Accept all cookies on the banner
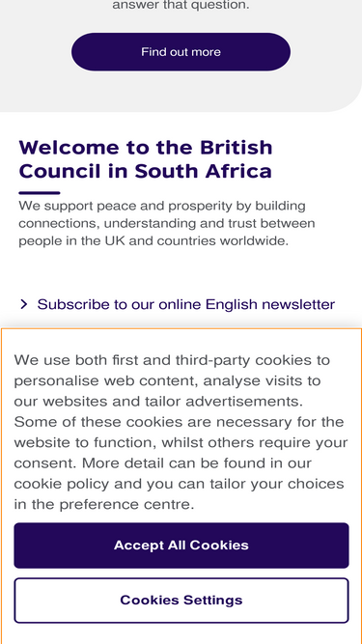This screenshot has width=362, height=644. click(181, 545)
